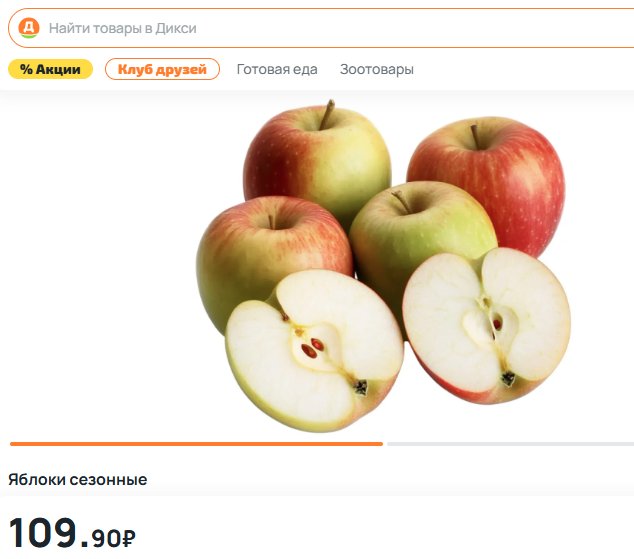The width and height of the screenshot is (634, 559).
Task: Click the word 'Дикси' in the search placeholder
Action: 176,28
